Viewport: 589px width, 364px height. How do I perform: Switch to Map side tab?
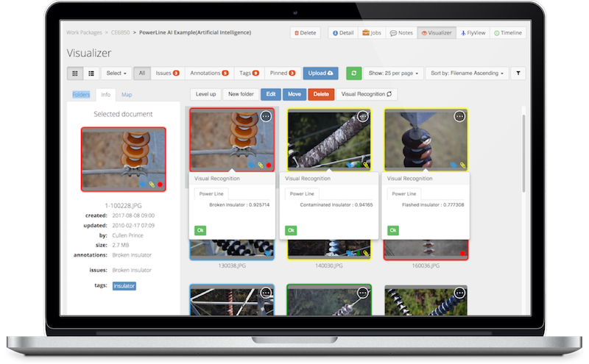coord(127,95)
